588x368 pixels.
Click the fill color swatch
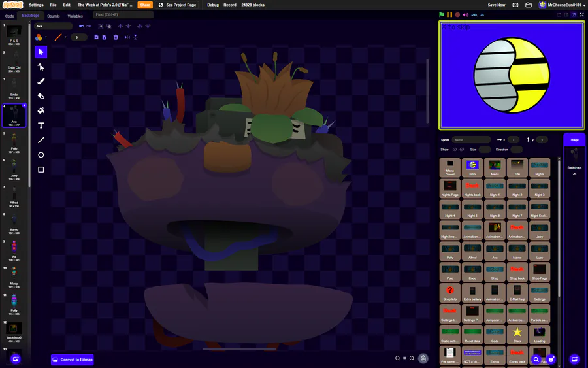pos(39,37)
